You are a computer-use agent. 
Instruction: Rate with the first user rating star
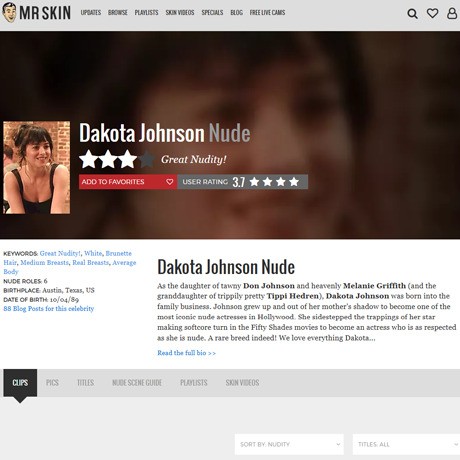point(254,182)
